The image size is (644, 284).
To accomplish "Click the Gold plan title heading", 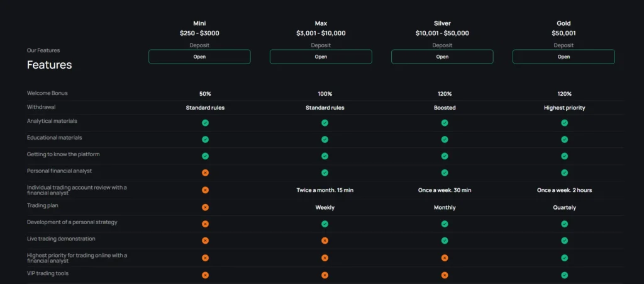I will click(563, 23).
